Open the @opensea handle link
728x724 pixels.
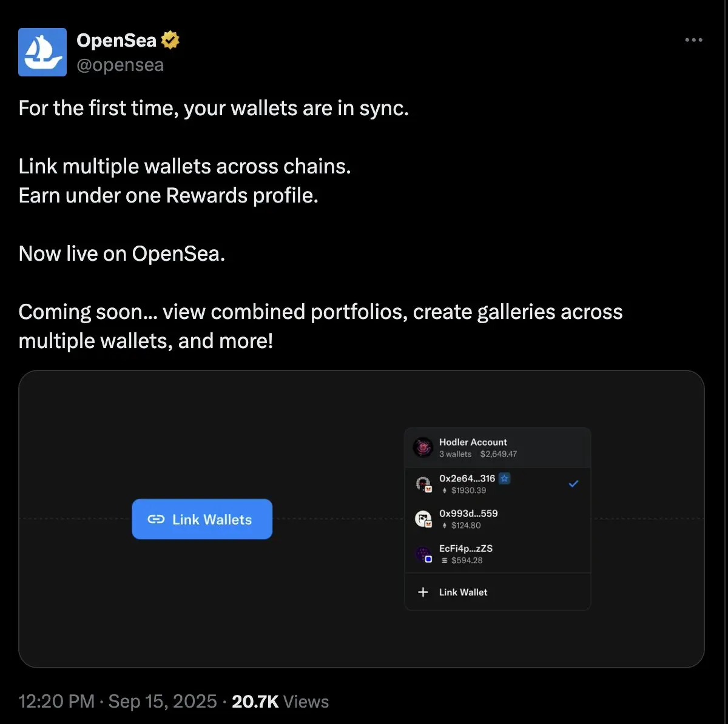tap(120, 65)
